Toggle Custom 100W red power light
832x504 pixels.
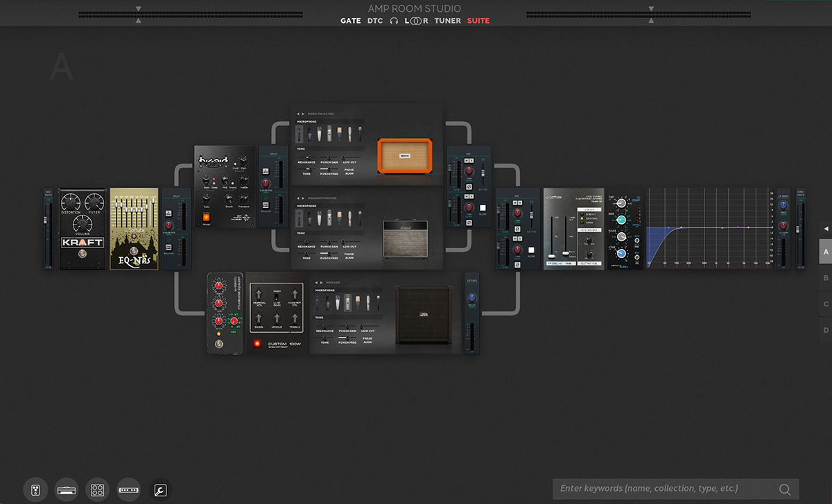tap(257, 344)
